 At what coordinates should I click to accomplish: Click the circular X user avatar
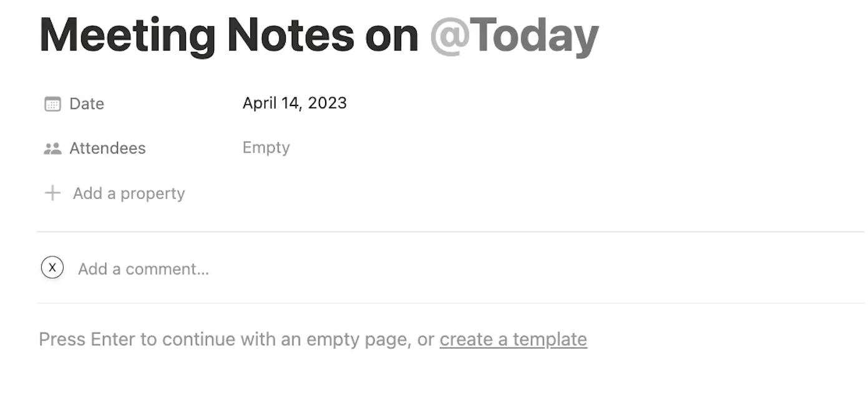[x=52, y=268]
